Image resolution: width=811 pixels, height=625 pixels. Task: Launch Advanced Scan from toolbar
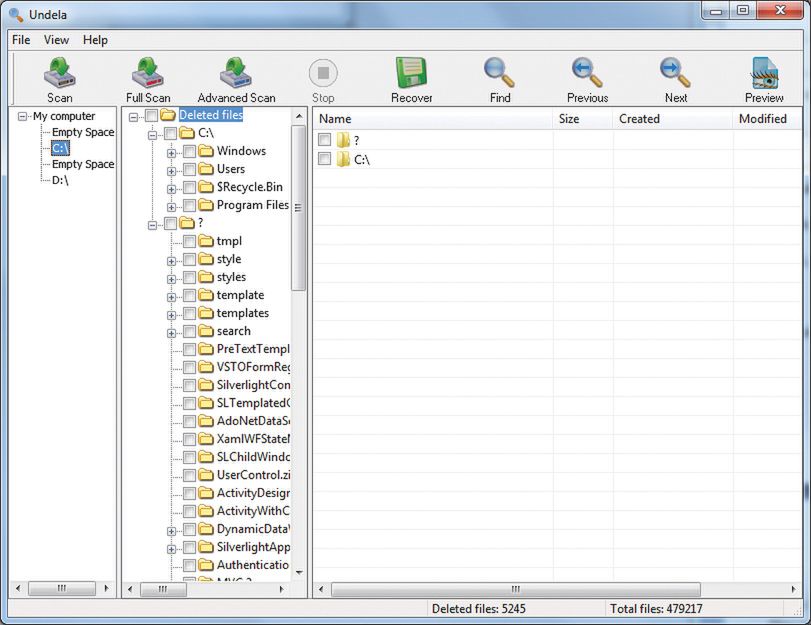point(236,79)
